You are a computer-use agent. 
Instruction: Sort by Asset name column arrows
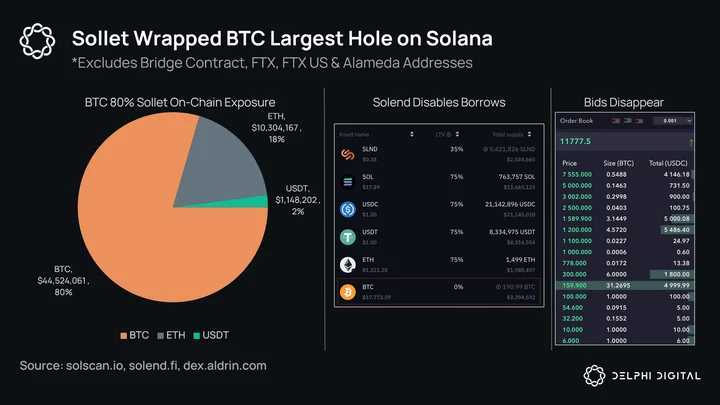[412, 134]
